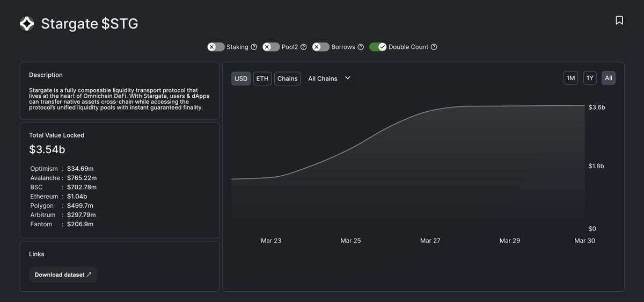Set chart range to All
This screenshot has height=302, width=644.
tap(609, 78)
